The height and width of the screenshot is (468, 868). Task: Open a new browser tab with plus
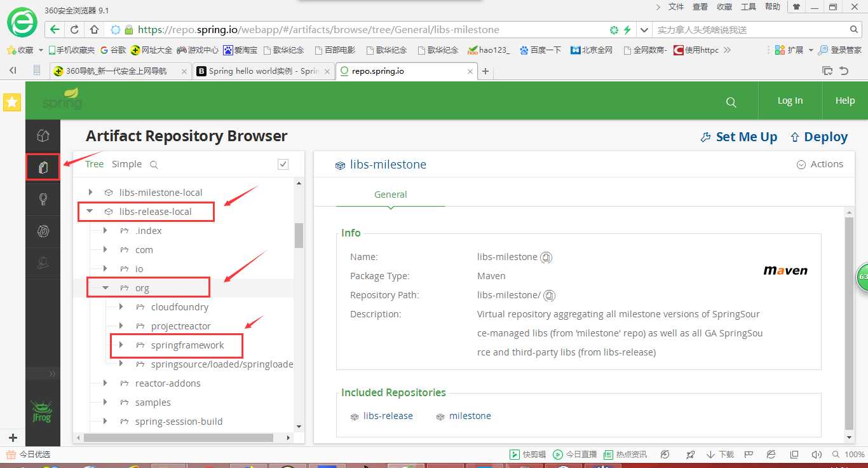coord(485,71)
